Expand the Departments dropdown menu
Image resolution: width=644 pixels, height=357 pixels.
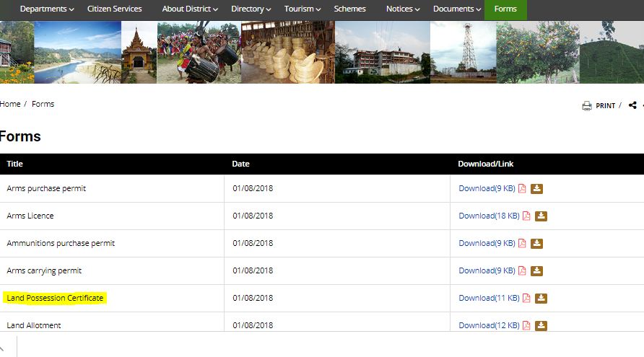(47, 9)
